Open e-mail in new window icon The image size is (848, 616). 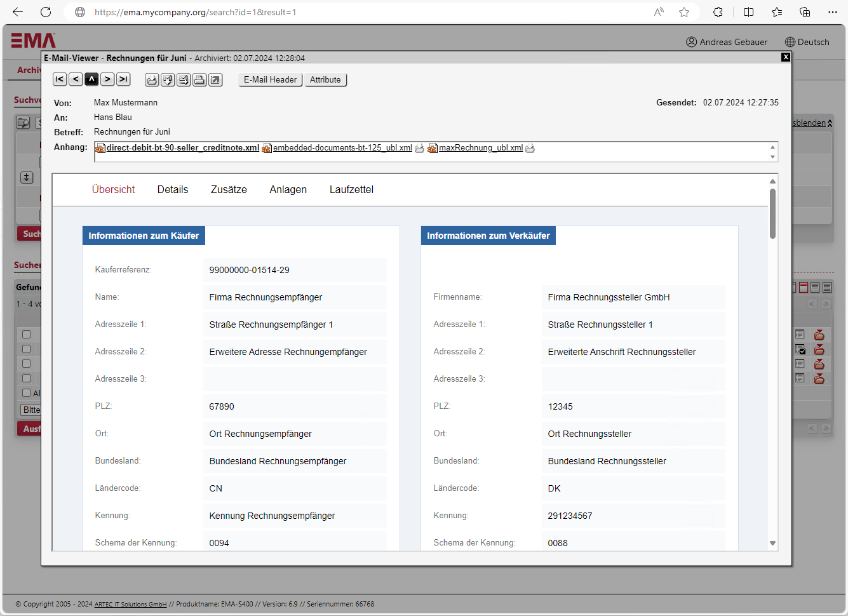[x=215, y=80]
